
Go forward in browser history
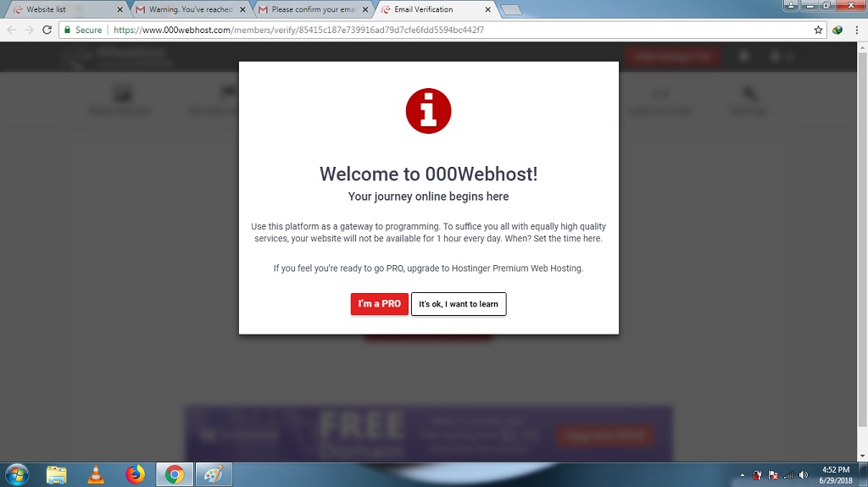(x=30, y=30)
